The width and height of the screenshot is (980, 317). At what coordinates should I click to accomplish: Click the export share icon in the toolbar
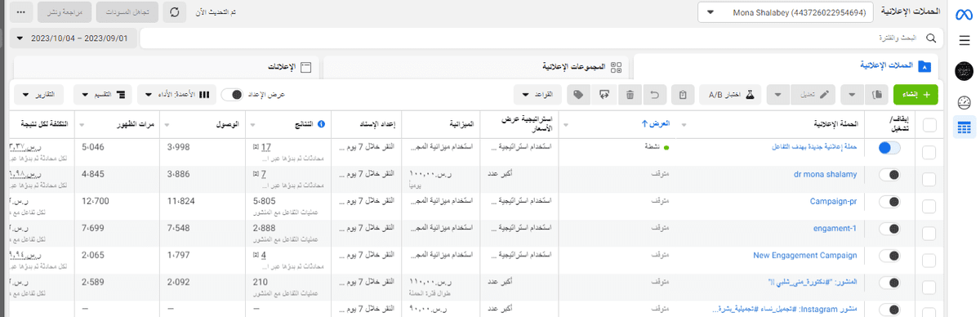click(x=604, y=94)
